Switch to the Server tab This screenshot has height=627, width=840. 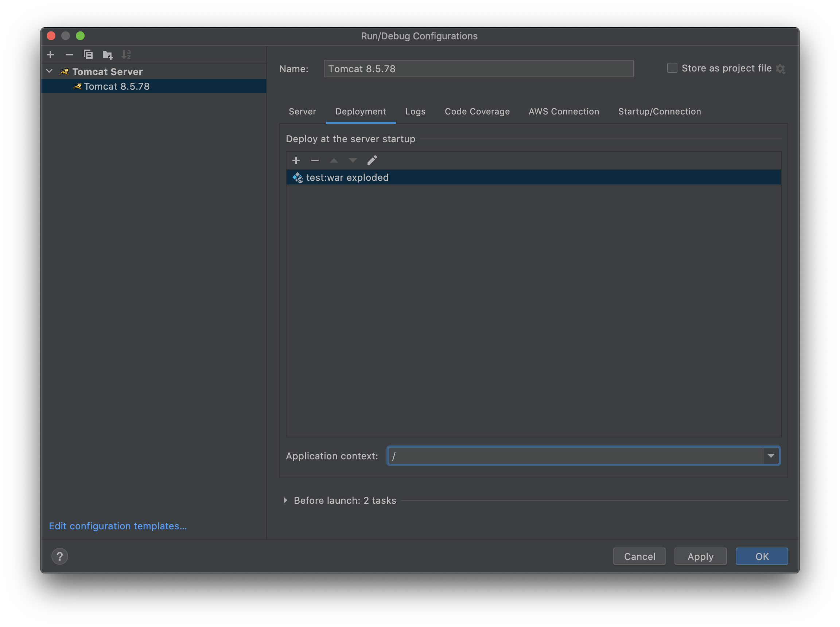[x=302, y=112]
